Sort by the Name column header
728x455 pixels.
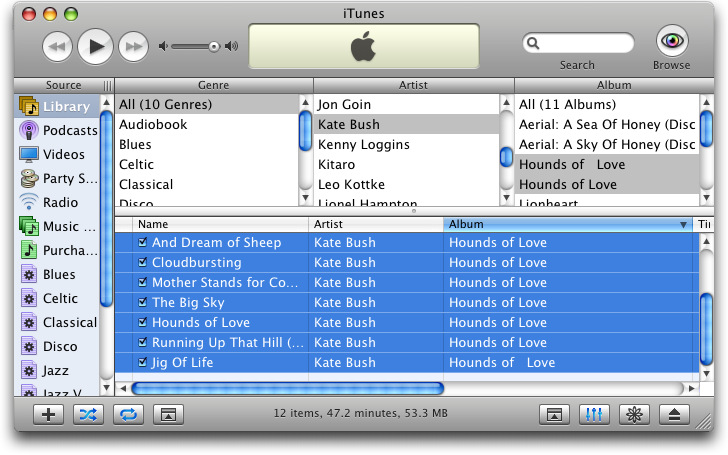[x=221, y=224]
